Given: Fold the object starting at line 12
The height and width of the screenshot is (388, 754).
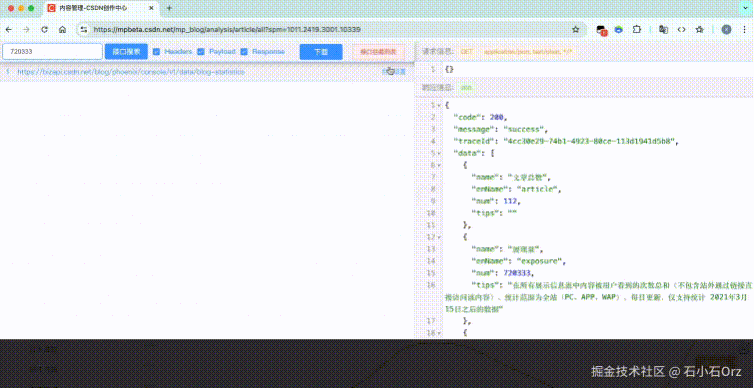Looking at the screenshot, I should (439, 237).
